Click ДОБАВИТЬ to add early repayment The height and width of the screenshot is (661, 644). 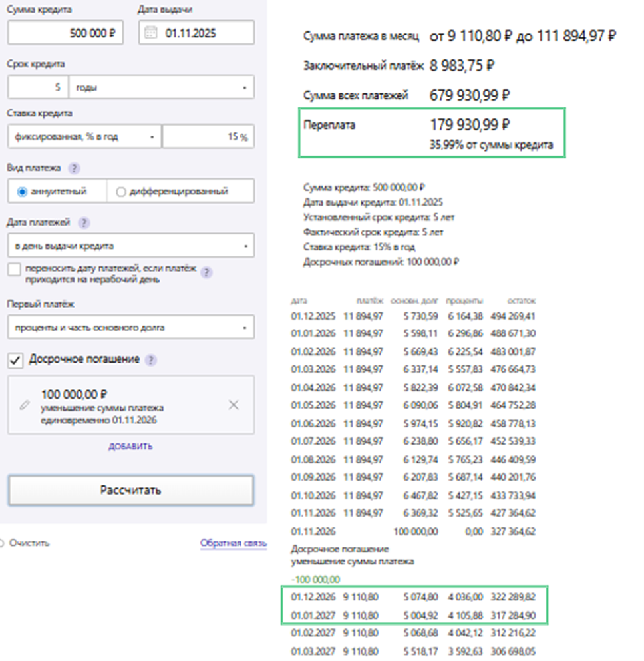tap(130, 447)
